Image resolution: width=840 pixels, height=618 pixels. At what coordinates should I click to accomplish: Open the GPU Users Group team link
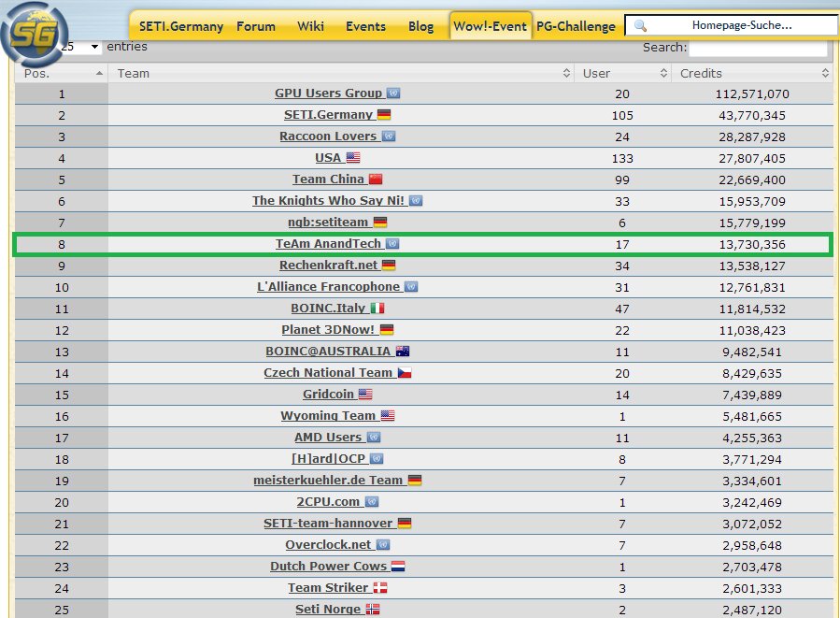[x=328, y=93]
